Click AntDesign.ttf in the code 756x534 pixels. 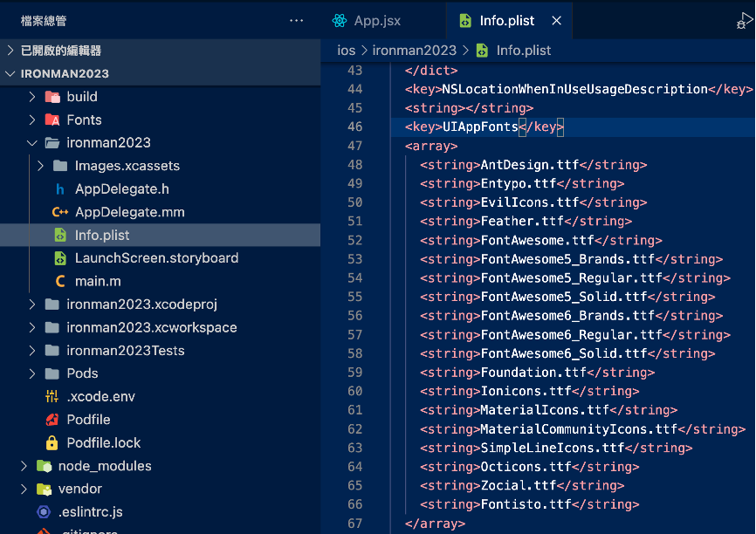pyautogui.click(x=529, y=165)
